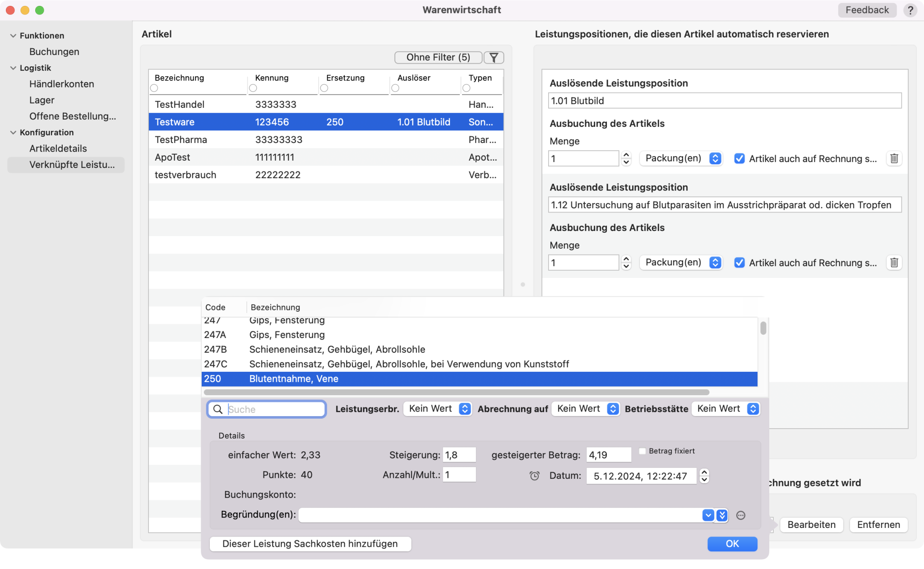
Task: Click the 'Ohne Filter (5)' button
Action: click(x=438, y=57)
